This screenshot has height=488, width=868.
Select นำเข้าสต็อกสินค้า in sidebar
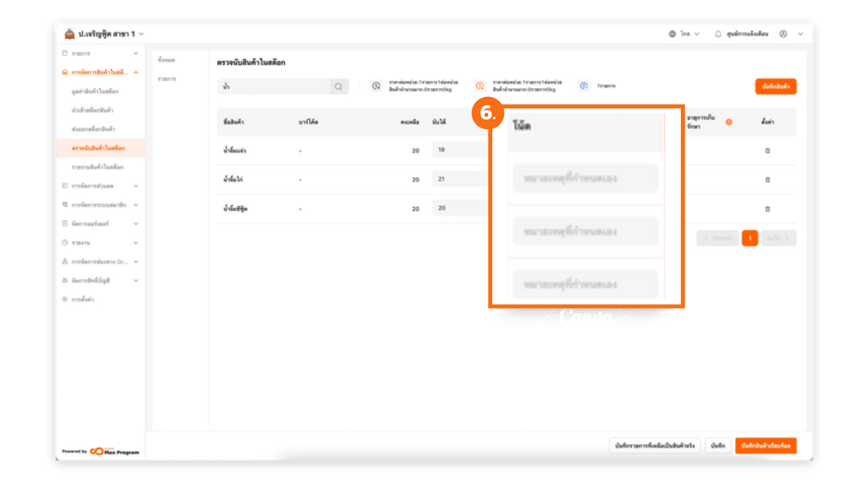coord(93,110)
